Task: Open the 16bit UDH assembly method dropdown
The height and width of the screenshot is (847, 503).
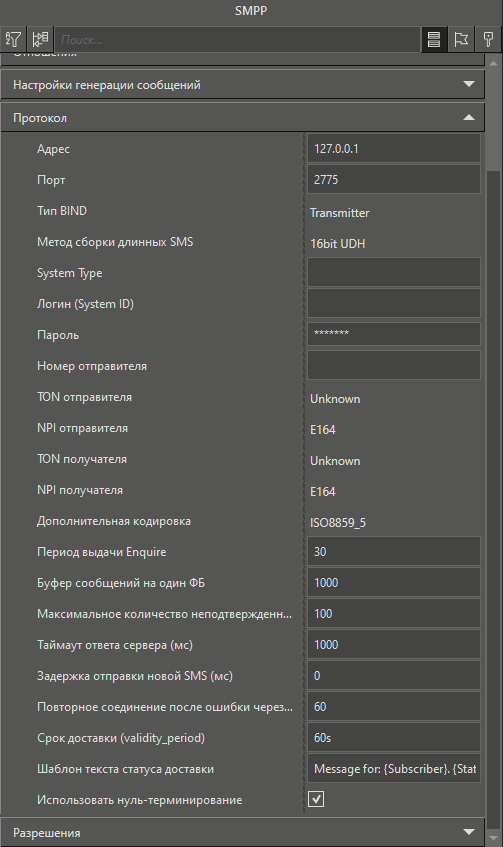Action: point(394,244)
